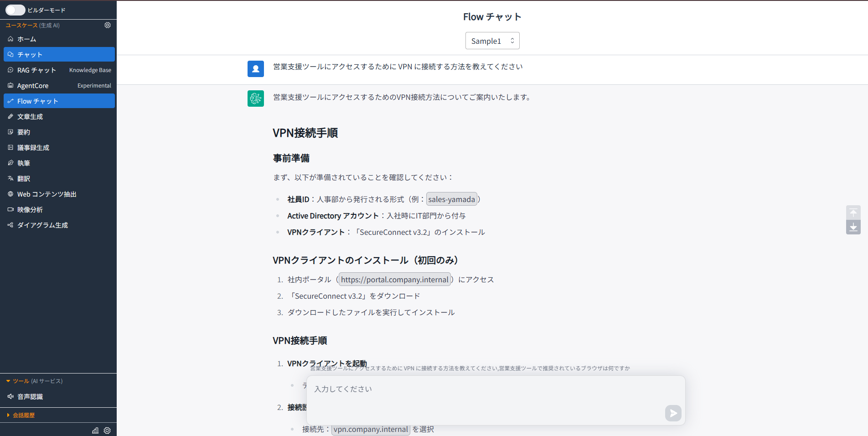
Task: Open the 映像分析 use case
Action: point(31,209)
